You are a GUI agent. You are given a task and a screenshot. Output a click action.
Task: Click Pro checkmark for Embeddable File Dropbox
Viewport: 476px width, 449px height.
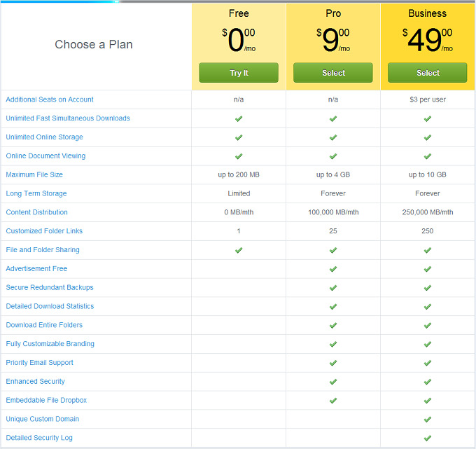click(333, 401)
